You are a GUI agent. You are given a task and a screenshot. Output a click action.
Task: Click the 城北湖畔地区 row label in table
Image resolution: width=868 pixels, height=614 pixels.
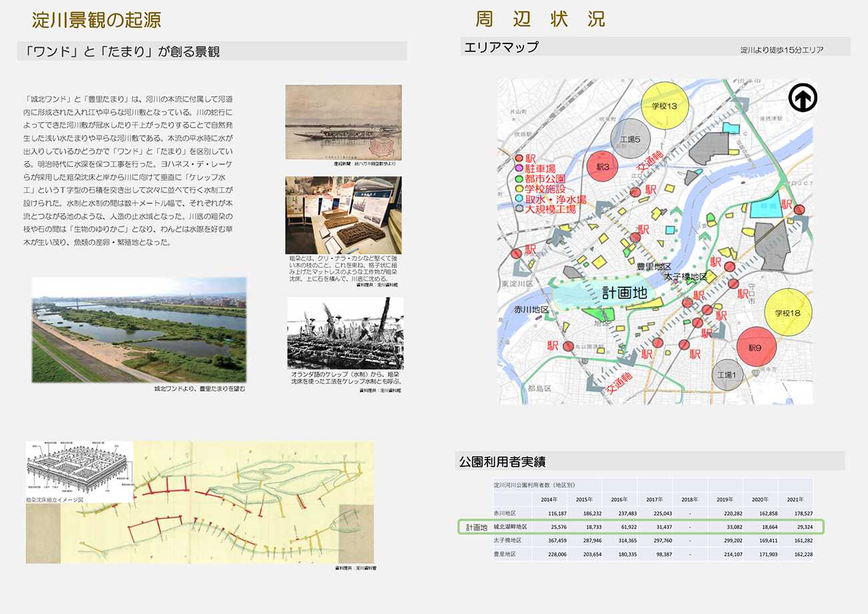click(511, 527)
